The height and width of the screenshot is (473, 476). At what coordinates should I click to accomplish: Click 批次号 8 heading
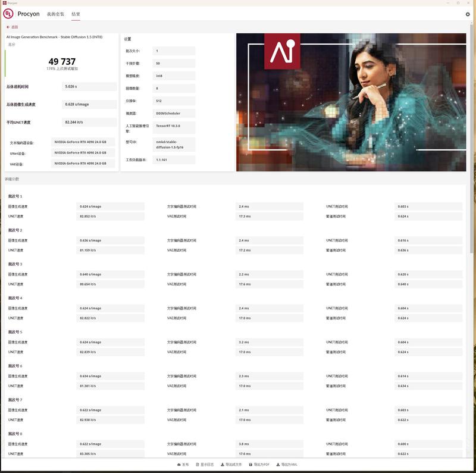click(x=15, y=434)
